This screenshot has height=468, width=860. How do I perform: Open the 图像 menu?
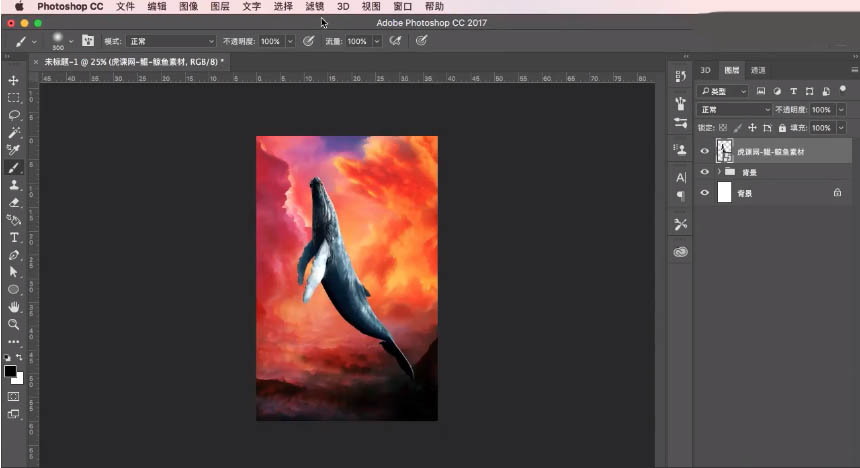pos(188,7)
